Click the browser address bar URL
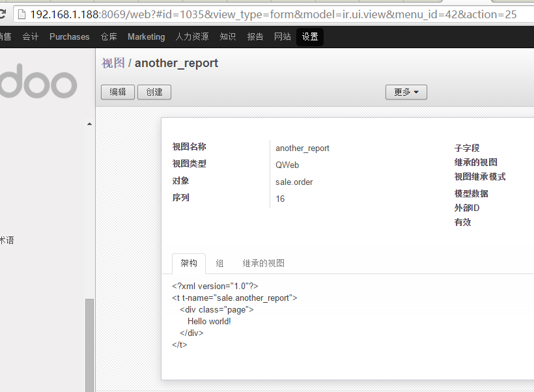This screenshot has height=392, width=534. [274, 14]
